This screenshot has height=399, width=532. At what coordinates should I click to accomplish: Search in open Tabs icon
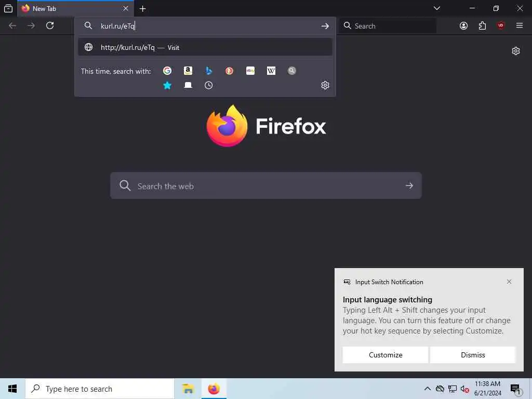[188, 85]
